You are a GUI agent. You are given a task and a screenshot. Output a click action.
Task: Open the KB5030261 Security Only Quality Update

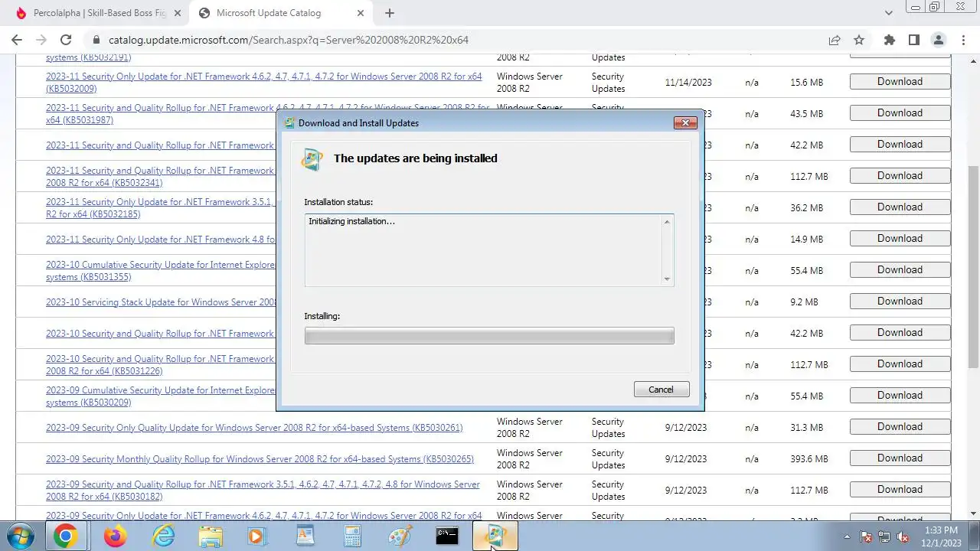(254, 428)
